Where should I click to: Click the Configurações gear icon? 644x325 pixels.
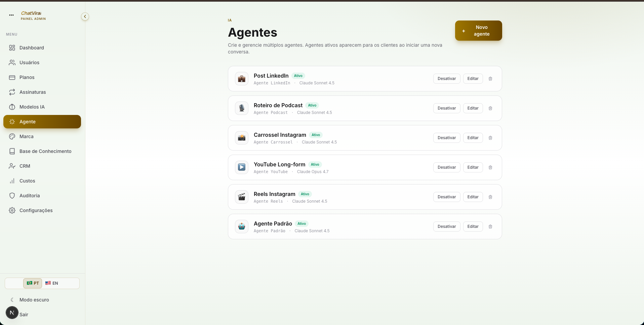coord(12,210)
